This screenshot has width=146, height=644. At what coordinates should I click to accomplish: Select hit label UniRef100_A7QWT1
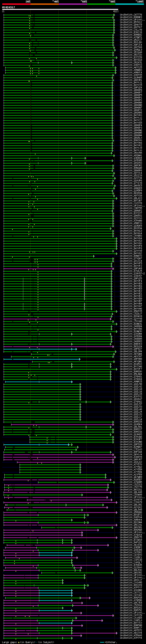(x=131, y=37)
